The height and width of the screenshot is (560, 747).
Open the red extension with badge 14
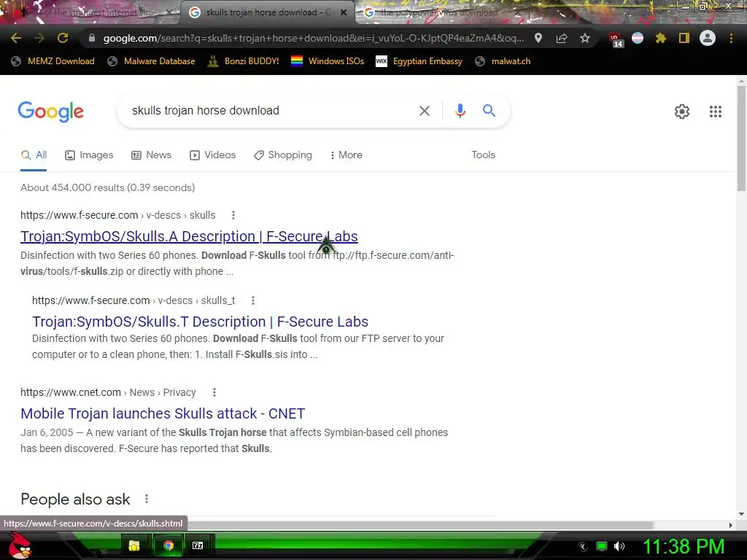click(615, 39)
